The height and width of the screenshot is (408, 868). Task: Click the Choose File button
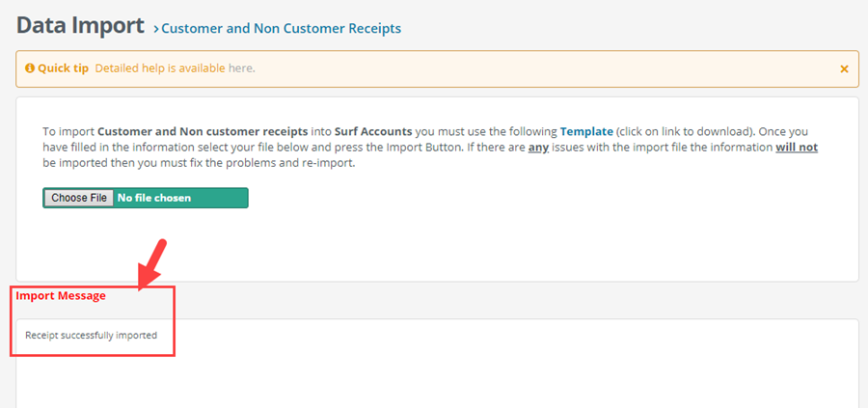(x=79, y=198)
